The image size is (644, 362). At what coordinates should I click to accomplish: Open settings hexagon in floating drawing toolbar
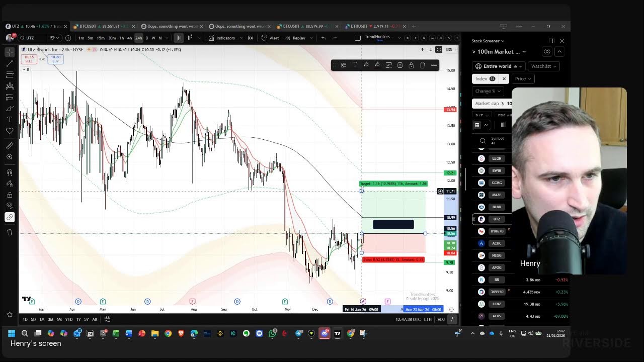click(400, 65)
